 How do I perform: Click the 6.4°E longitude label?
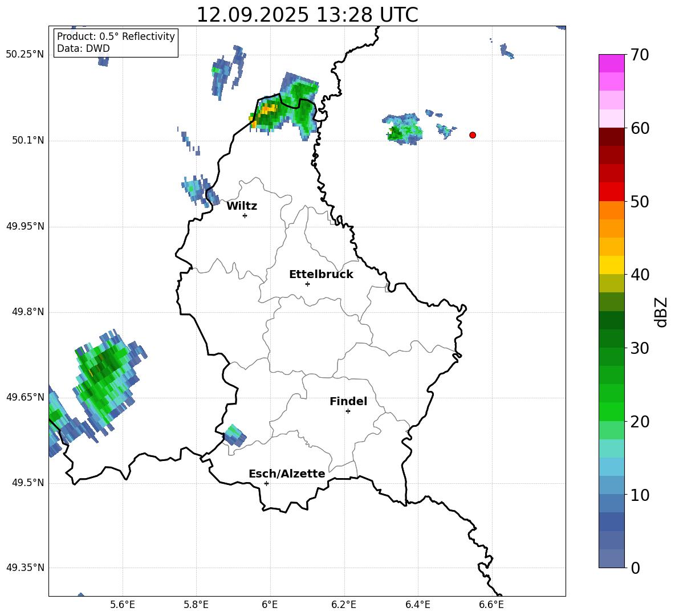pyautogui.click(x=417, y=605)
